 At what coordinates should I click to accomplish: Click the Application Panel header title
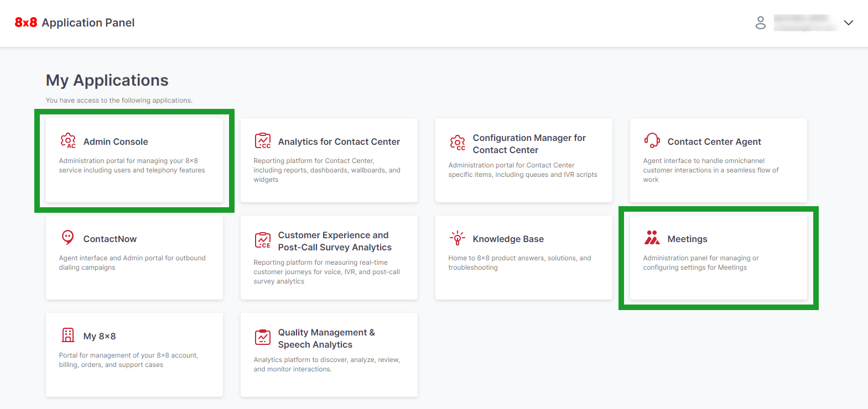click(88, 23)
